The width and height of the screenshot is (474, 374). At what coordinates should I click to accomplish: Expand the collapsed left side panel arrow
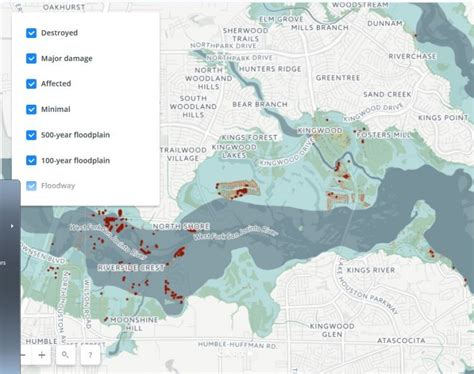(12, 226)
